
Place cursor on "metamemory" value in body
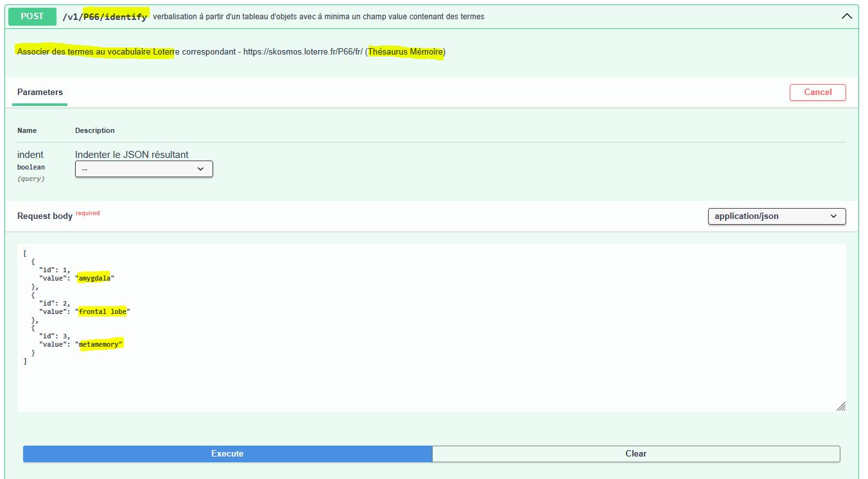coord(100,345)
